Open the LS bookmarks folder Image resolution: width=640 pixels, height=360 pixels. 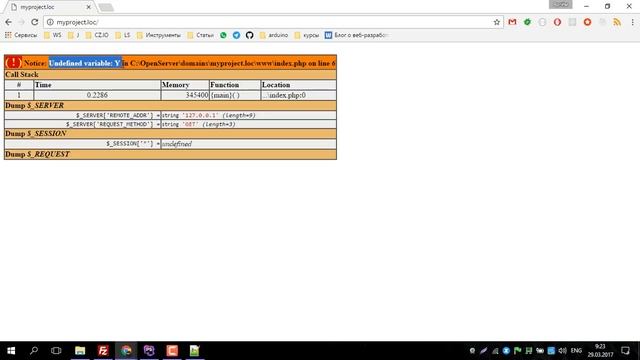pos(123,35)
